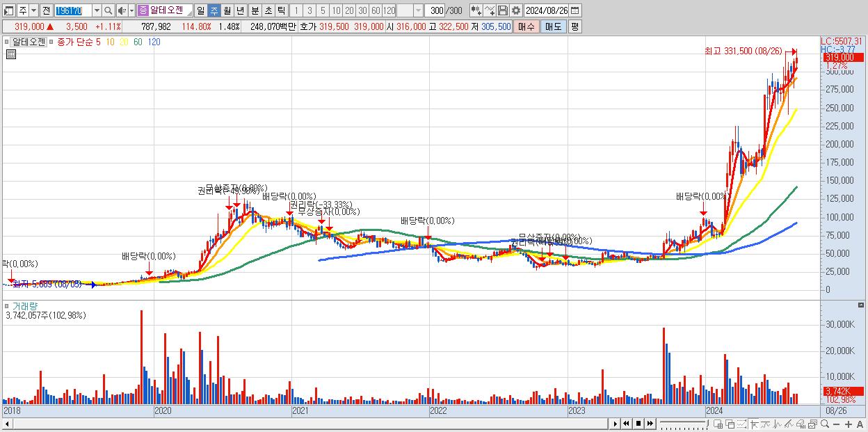868x432 pixels.
Task: Click rewind in the chart playback controls
Action: 626,424
